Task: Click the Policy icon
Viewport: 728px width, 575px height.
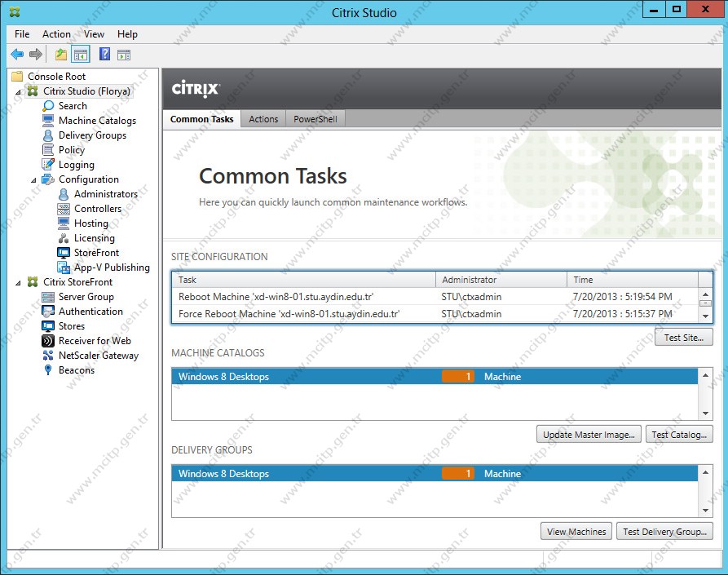Action: click(x=48, y=149)
